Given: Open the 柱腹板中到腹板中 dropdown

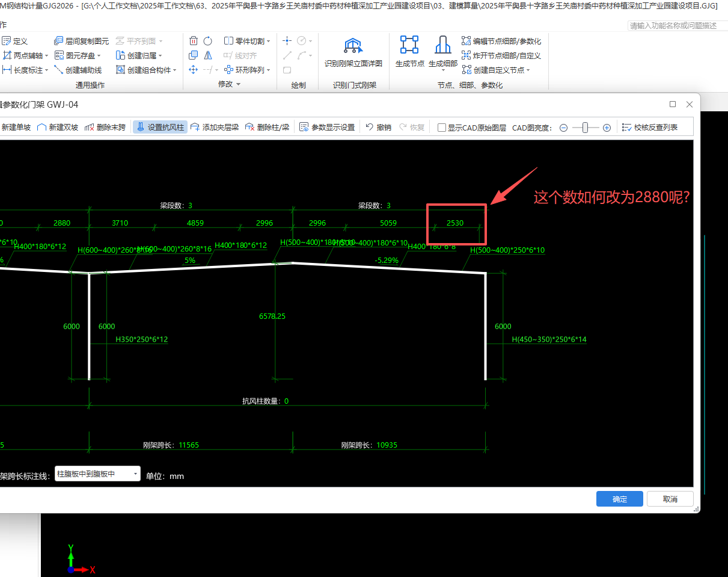Looking at the screenshot, I should click(97, 474).
